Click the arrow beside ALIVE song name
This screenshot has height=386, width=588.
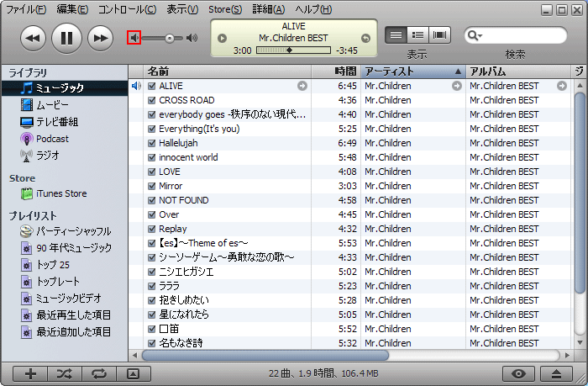[302, 86]
